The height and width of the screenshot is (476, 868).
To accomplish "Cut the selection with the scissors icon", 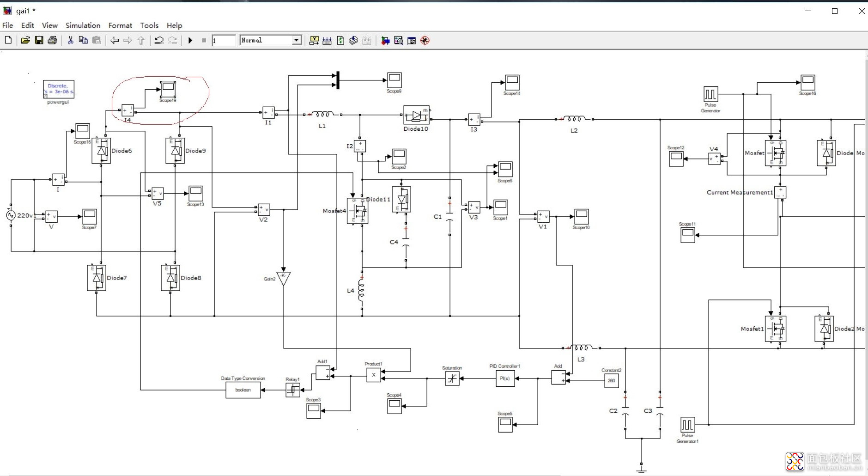I will pos(70,40).
